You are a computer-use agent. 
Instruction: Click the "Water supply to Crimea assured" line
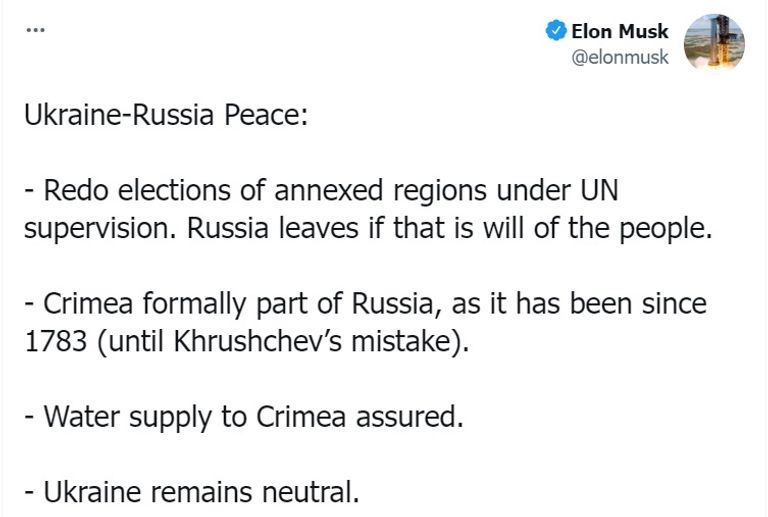tap(243, 416)
